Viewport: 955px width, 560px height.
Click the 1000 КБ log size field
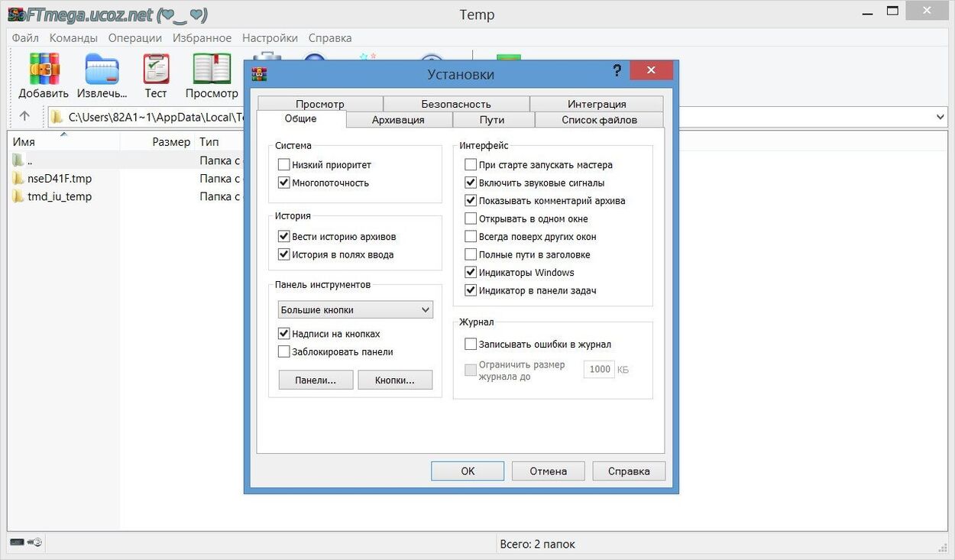click(x=599, y=370)
